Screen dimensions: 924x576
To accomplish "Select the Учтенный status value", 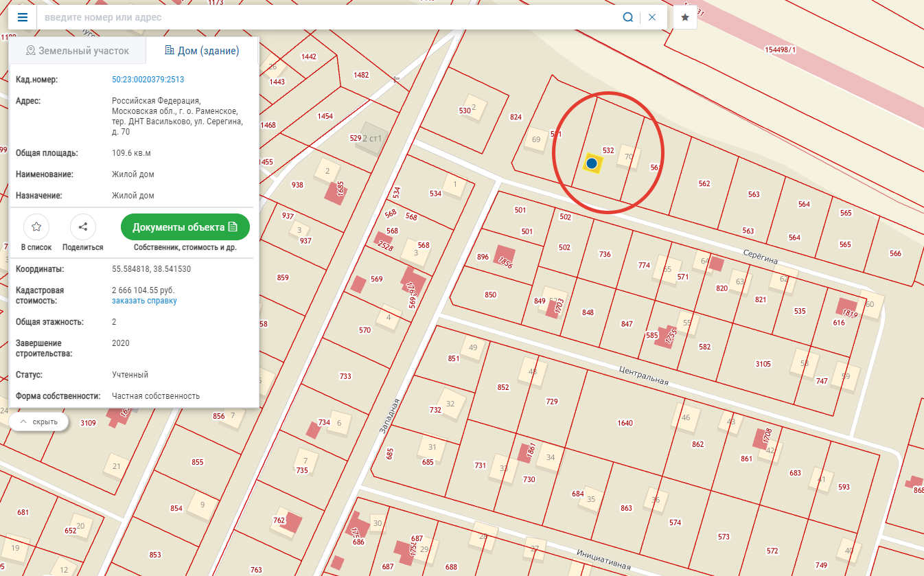I will click(130, 375).
